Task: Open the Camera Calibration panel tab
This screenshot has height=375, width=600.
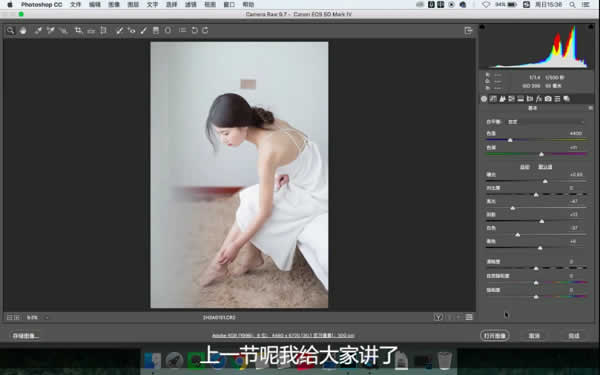Action: (x=548, y=99)
